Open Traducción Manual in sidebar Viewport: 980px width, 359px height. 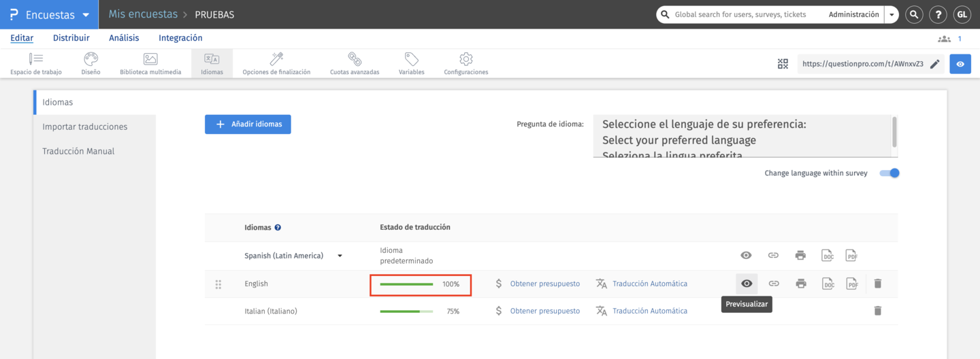point(78,151)
